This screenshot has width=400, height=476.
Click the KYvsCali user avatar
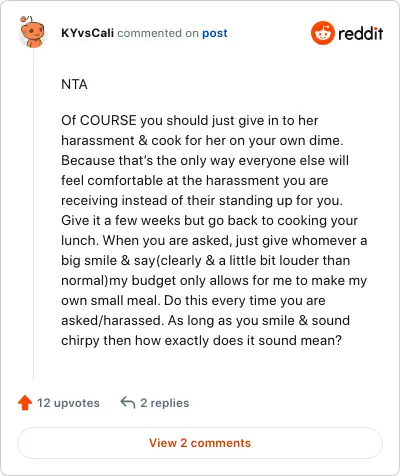click(32, 31)
